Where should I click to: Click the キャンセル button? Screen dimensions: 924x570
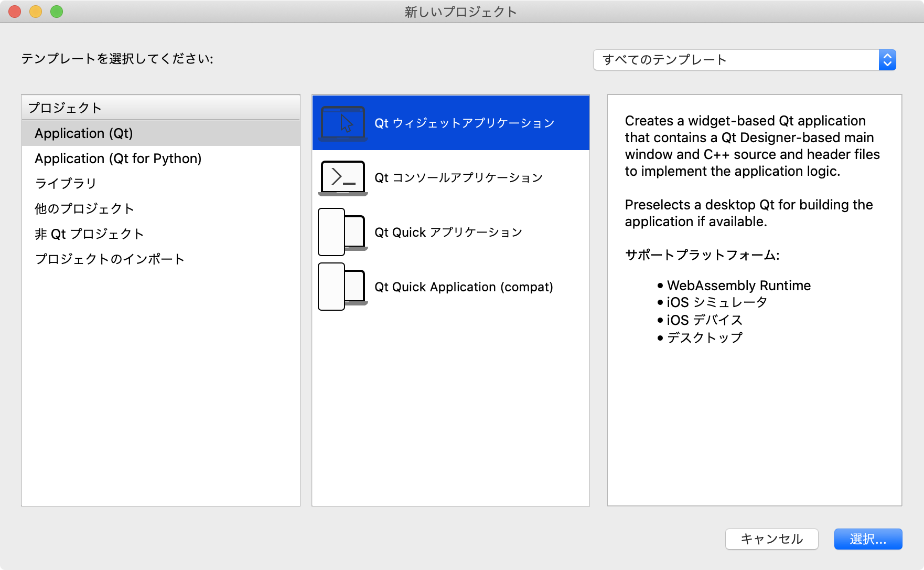point(771,539)
